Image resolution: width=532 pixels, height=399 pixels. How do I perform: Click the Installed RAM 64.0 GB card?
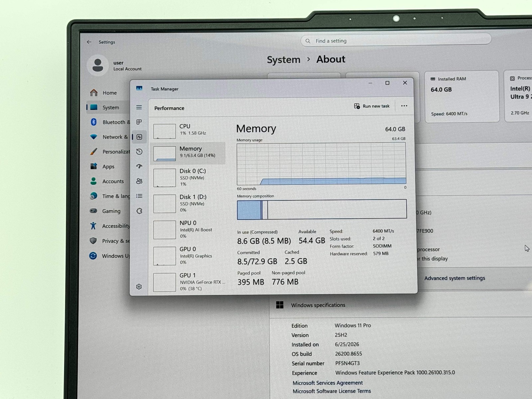[462, 96]
